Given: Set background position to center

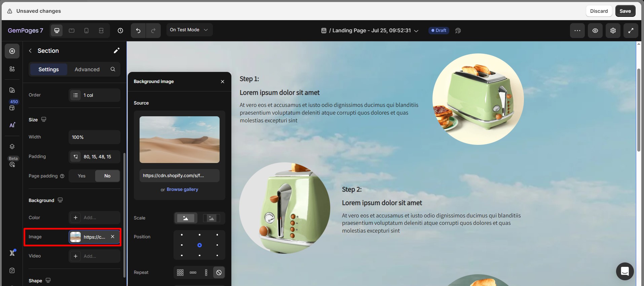Looking at the screenshot, I should (x=199, y=245).
